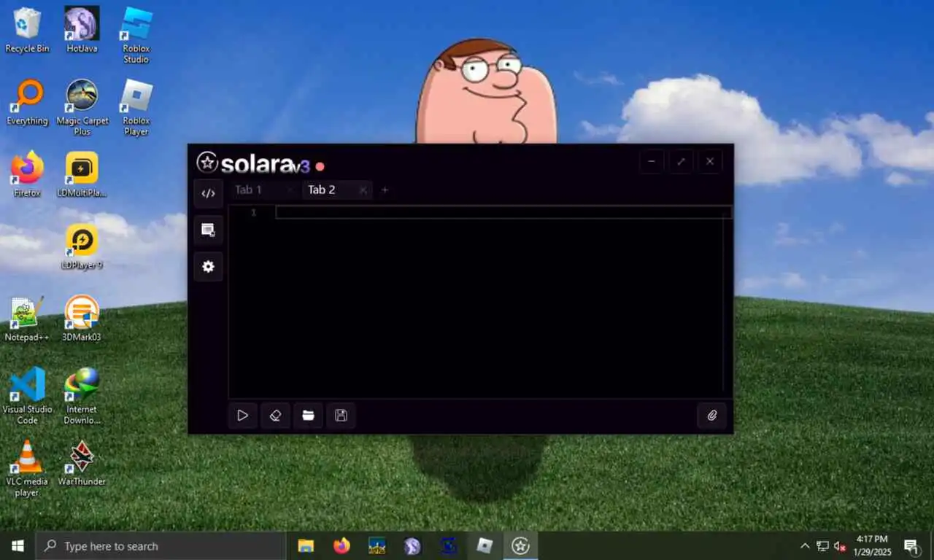
Task: Minimize the Solara window
Action: tap(652, 161)
